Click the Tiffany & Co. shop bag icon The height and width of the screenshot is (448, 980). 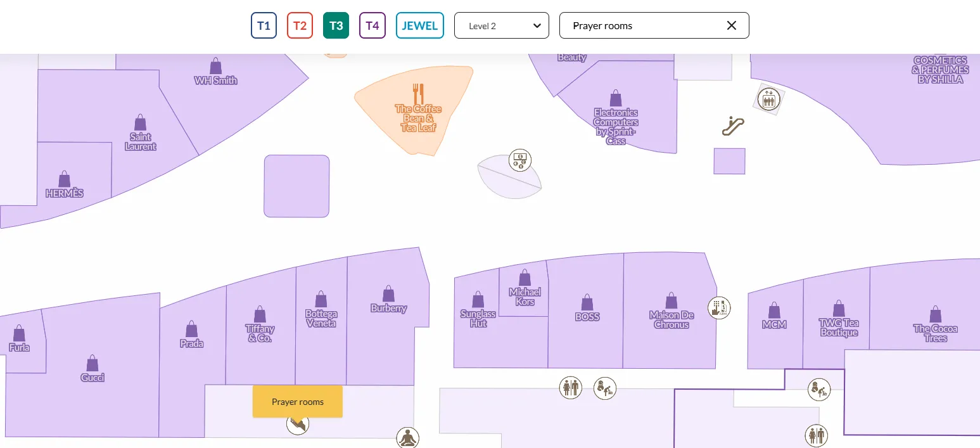(260, 314)
